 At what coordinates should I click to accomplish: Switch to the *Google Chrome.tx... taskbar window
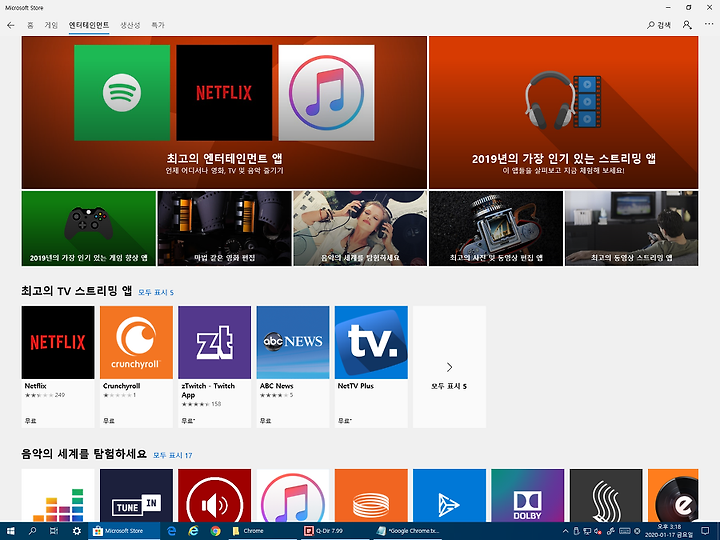[x=408, y=531]
